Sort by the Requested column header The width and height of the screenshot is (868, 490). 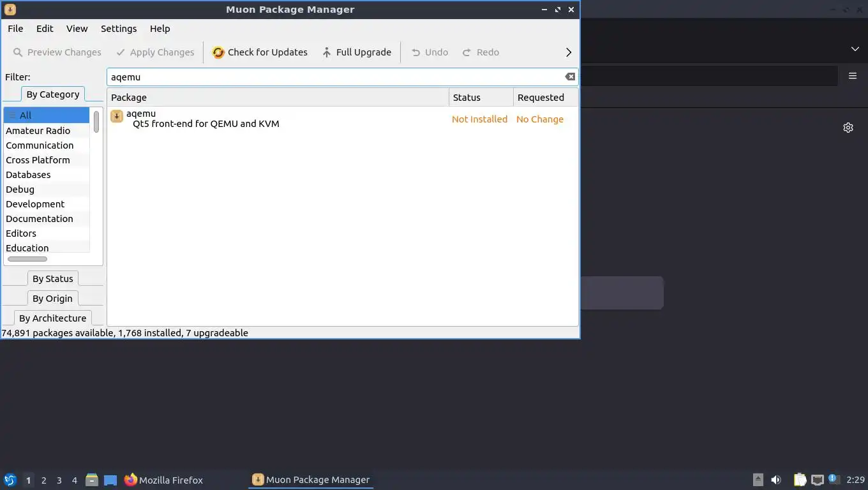(546, 98)
